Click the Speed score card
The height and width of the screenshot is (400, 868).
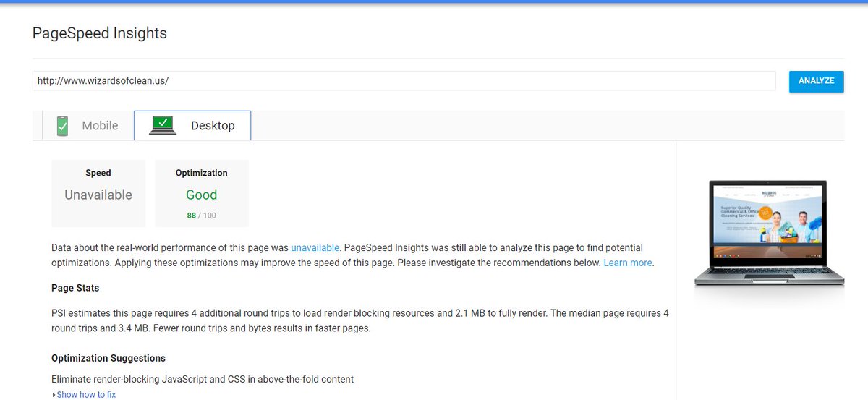click(98, 193)
